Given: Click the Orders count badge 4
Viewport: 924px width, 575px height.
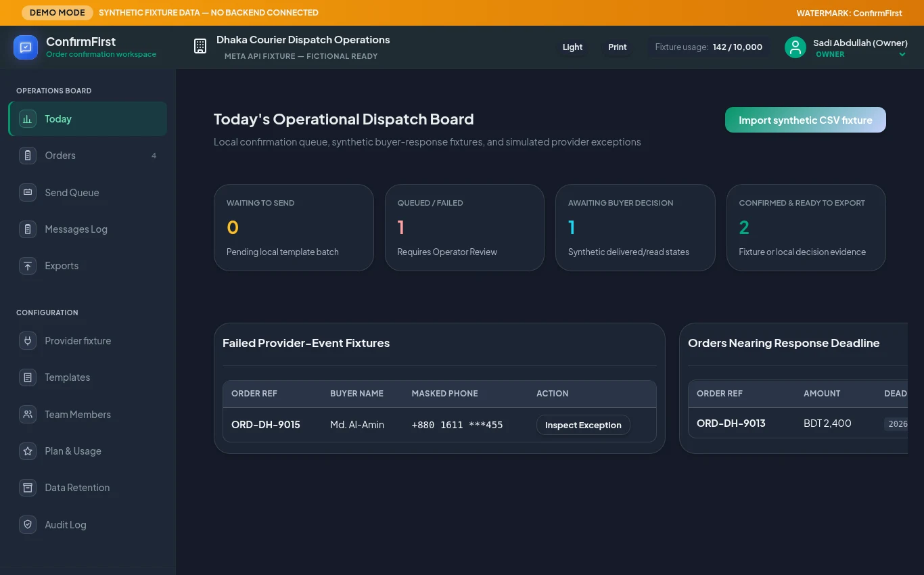Looking at the screenshot, I should [x=154, y=156].
